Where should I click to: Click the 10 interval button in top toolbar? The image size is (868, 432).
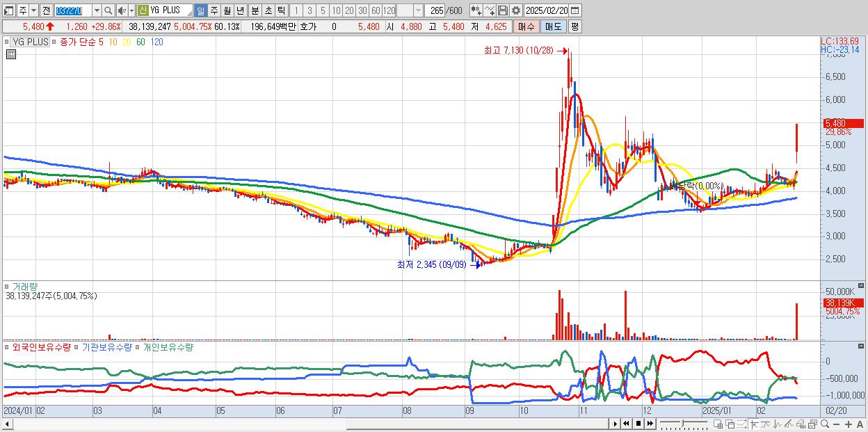pos(336,10)
